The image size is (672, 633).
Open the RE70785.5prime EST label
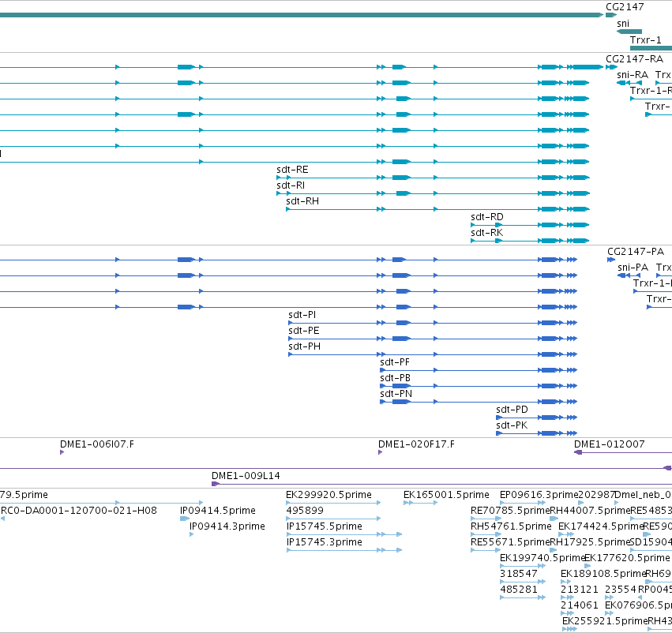(510, 511)
